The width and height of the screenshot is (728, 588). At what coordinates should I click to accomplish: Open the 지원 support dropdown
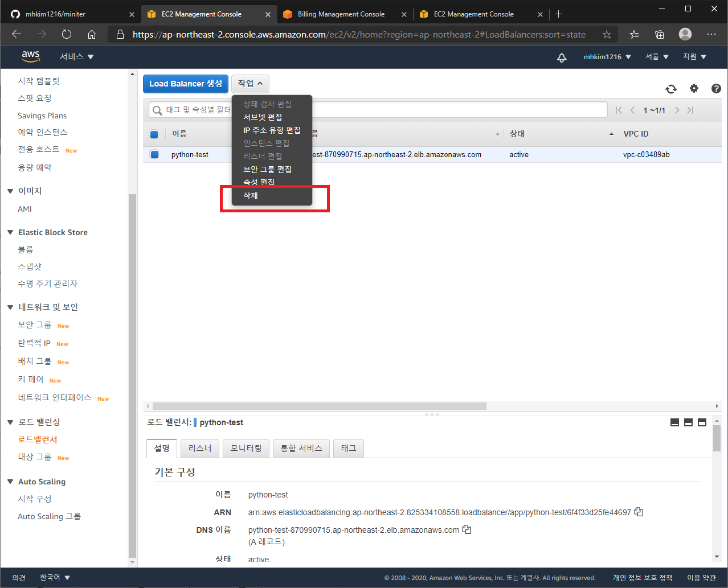coord(695,57)
